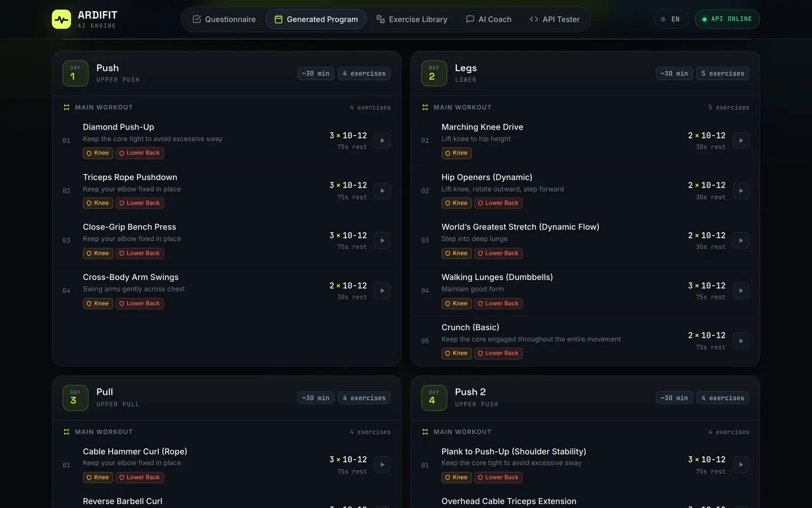This screenshot has height=508, width=812.
Task: Click Lower Back tag on Hip Openers
Action: [498, 203]
